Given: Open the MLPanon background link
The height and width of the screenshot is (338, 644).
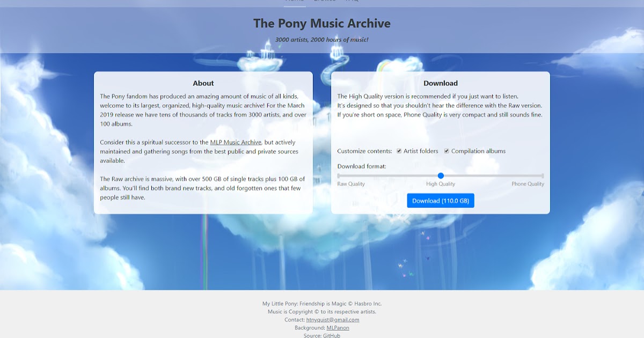Looking at the screenshot, I should coord(338,328).
